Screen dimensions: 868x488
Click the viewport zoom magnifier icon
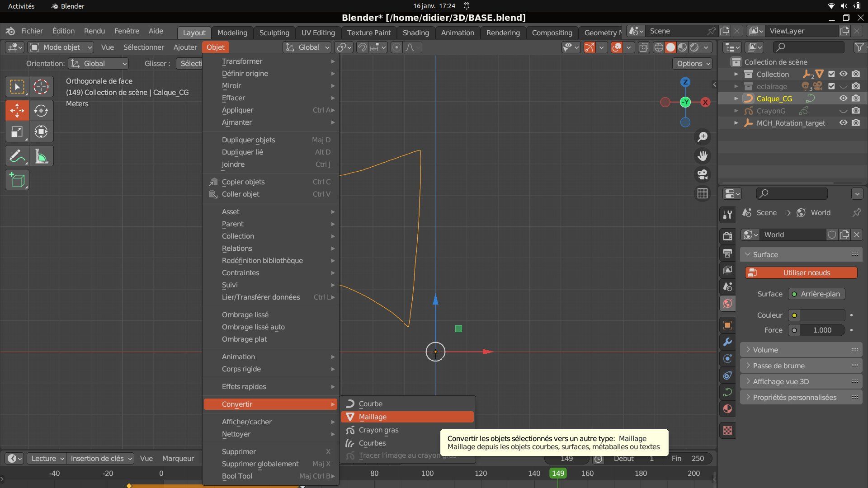[703, 136]
